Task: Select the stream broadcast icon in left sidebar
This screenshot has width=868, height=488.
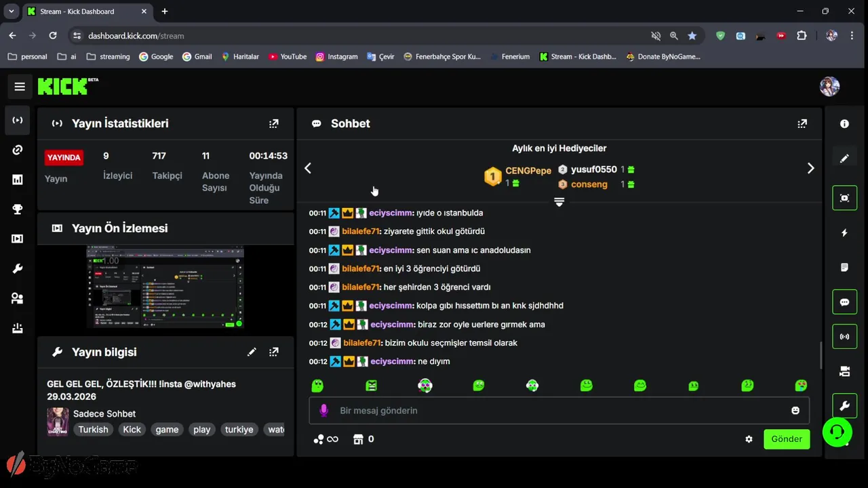Action: (18, 120)
